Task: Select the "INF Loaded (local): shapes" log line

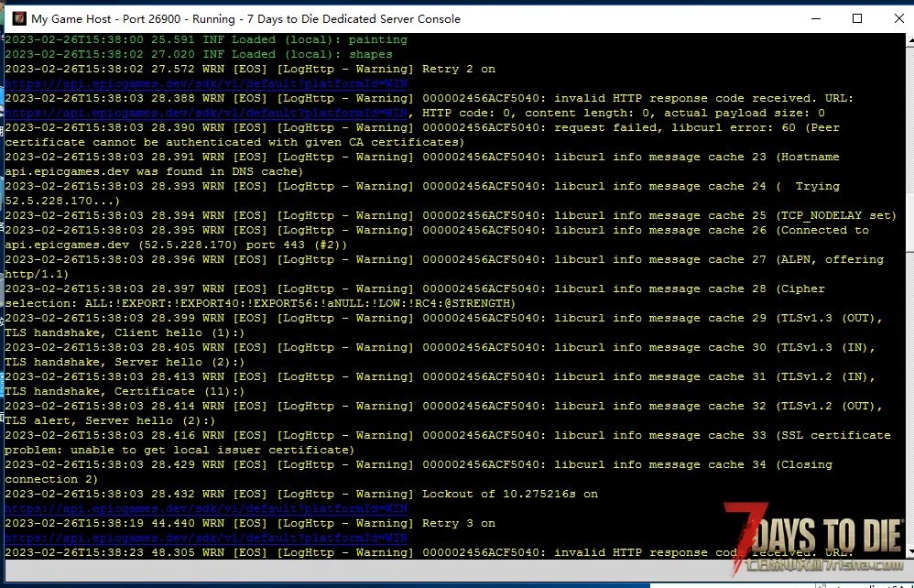Action: coord(199,54)
